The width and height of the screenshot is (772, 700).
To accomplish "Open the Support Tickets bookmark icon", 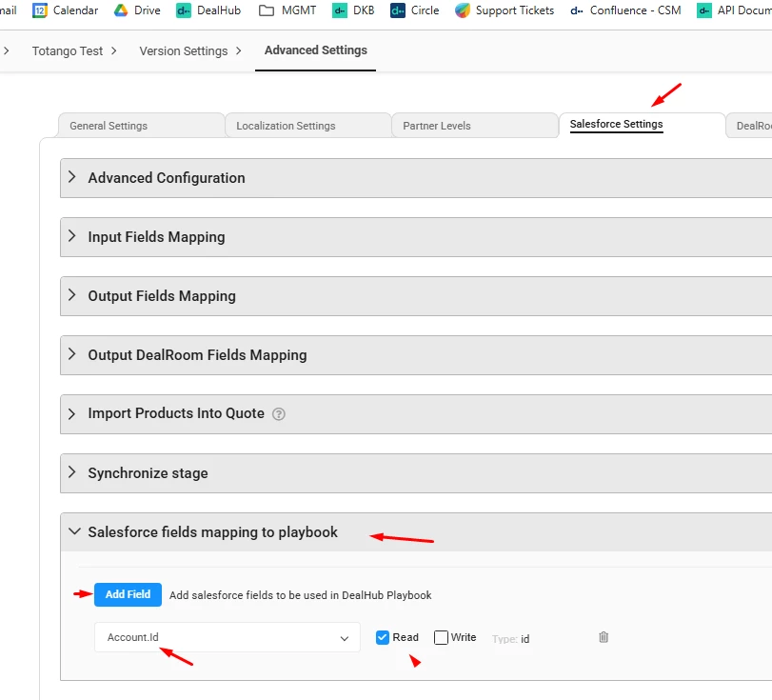I will click(x=463, y=10).
